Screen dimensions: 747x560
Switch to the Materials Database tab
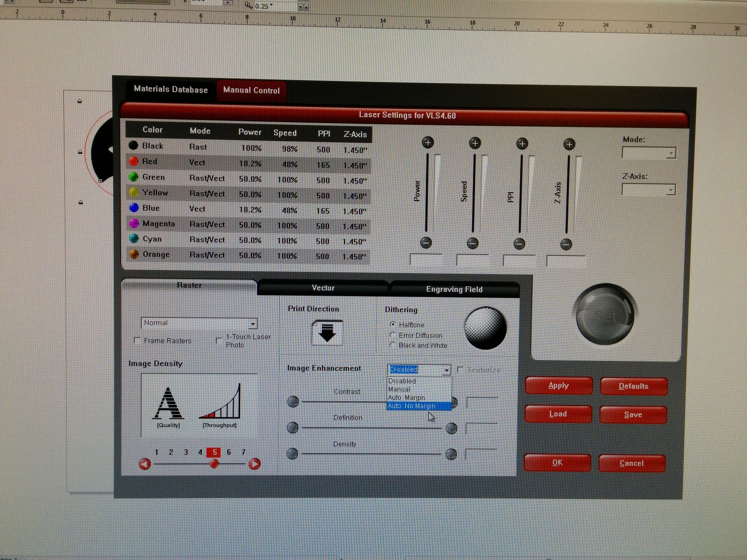coord(171,90)
